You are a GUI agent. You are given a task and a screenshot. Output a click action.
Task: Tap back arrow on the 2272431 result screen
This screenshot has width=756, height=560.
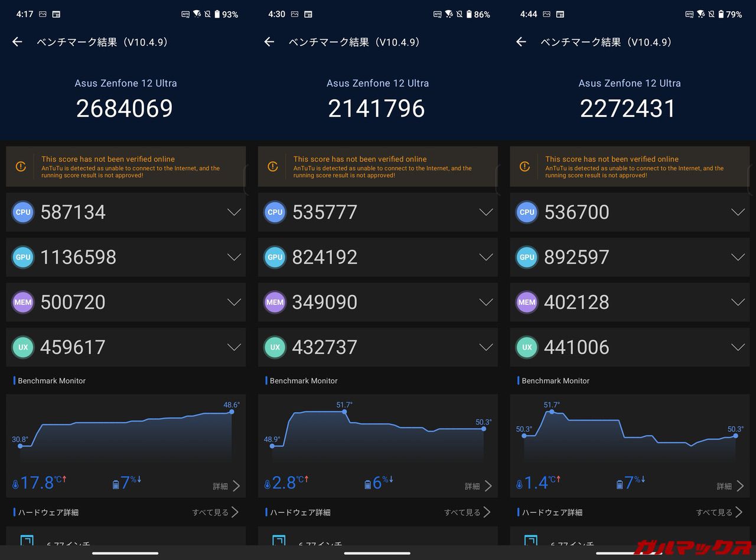coord(521,42)
